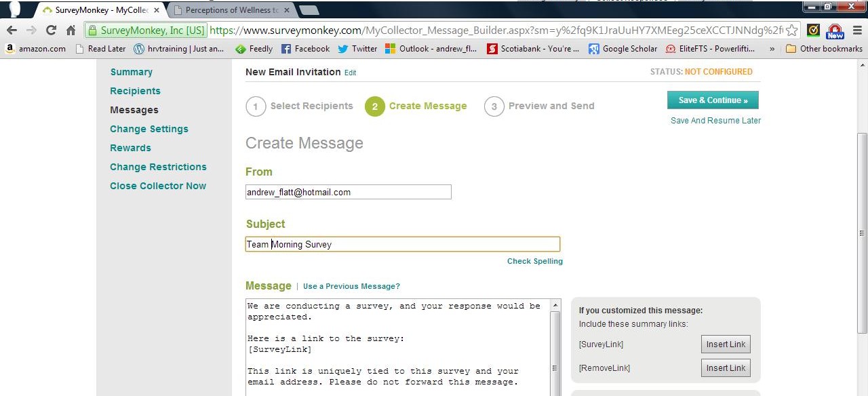The width and height of the screenshot is (868, 396).
Task: Click the browser back arrow
Action: [x=12, y=31]
